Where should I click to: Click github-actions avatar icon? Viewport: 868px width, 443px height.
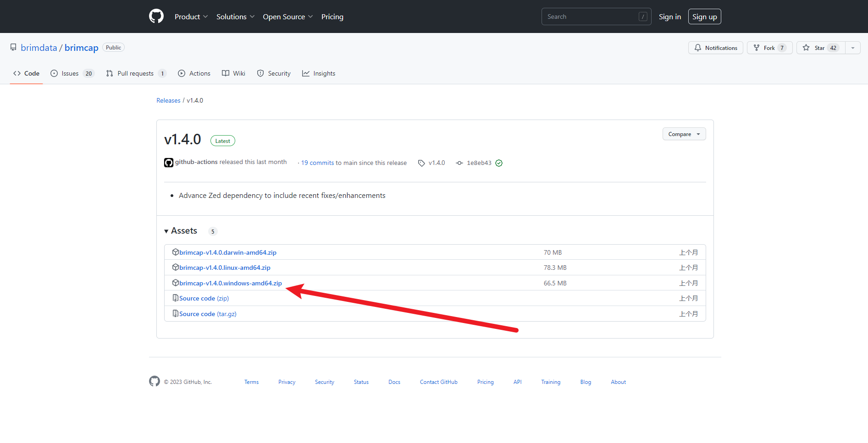[x=169, y=163]
